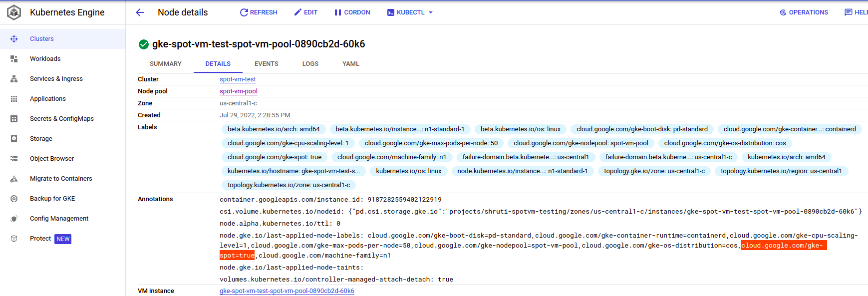Refresh the node details
The image size is (868, 296).
pos(259,12)
